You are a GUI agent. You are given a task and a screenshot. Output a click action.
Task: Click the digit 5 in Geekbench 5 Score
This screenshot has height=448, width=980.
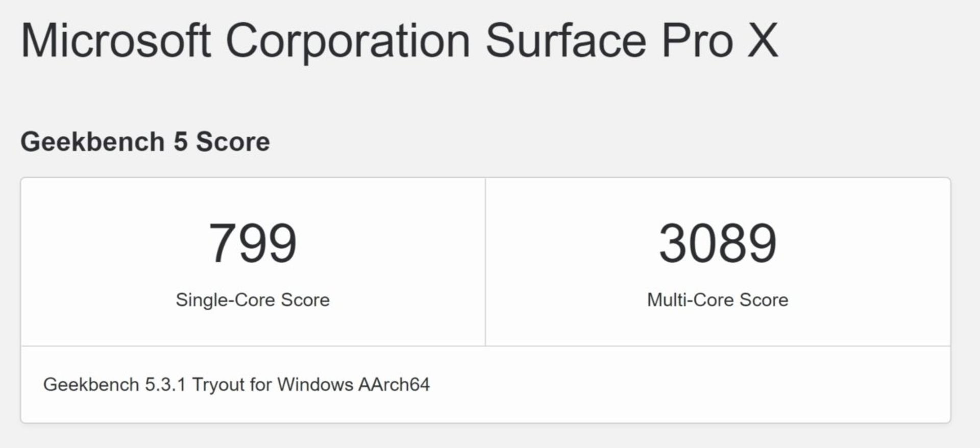(x=180, y=141)
